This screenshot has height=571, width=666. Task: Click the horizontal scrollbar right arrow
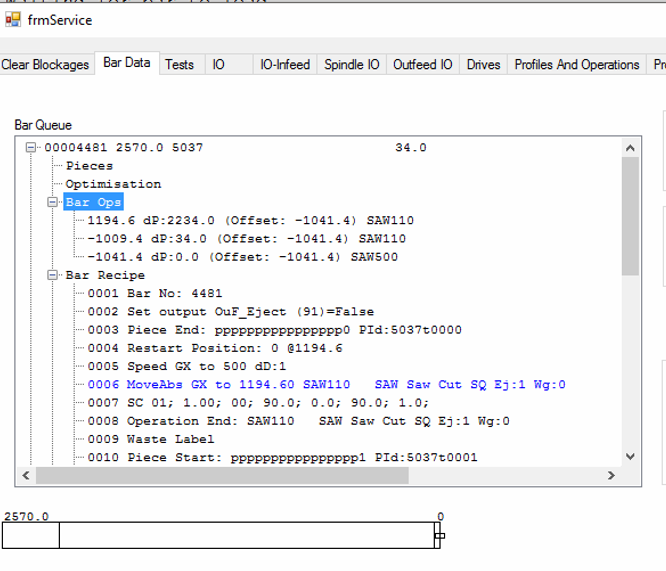pyautogui.click(x=611, y=476)
